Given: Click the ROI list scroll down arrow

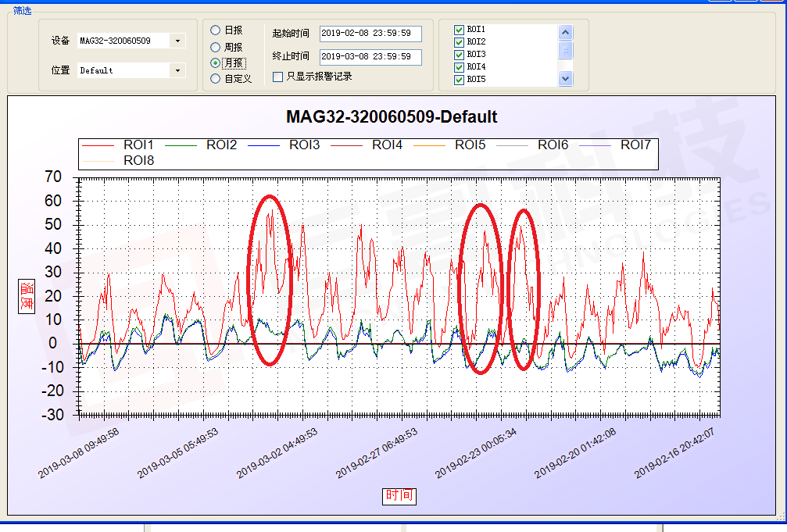Looking at the screenshot, I should click(x=565, y=78).
